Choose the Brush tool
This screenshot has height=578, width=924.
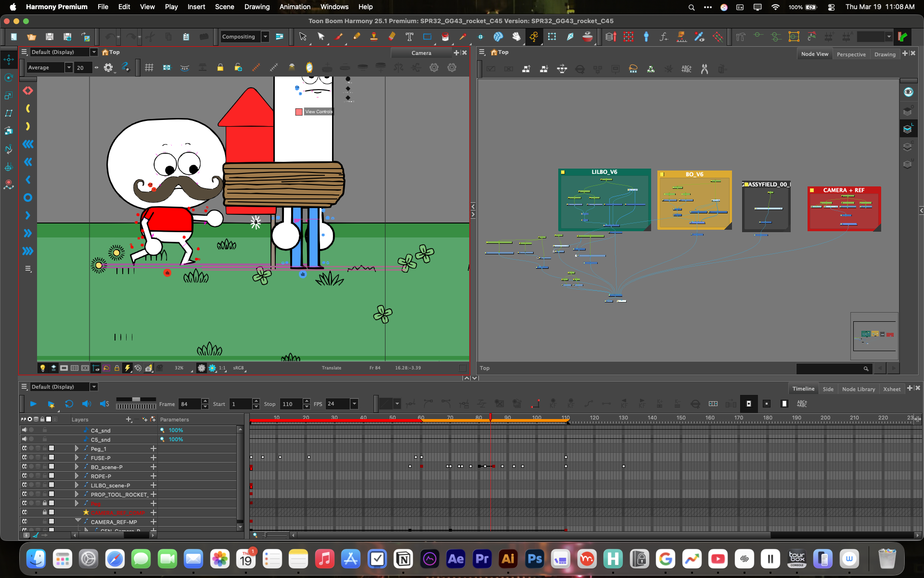point(339,37)
